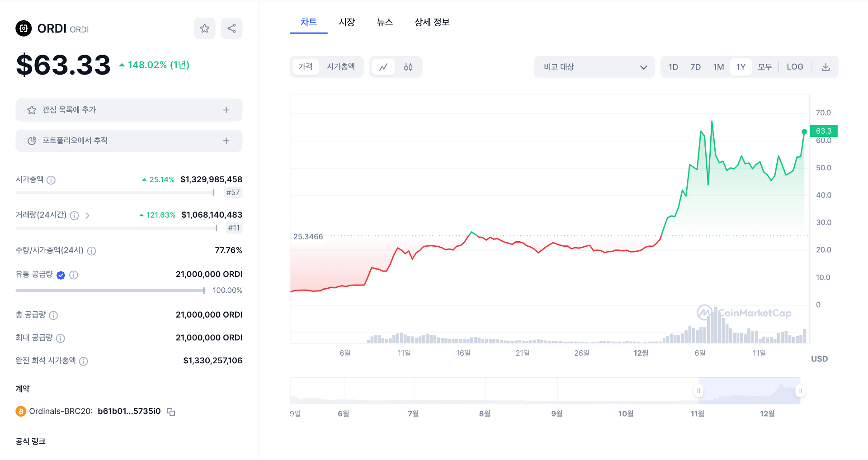The image size is (868, 460).
Task: Click the 77.76% volume ratio value
Action: 228,250
